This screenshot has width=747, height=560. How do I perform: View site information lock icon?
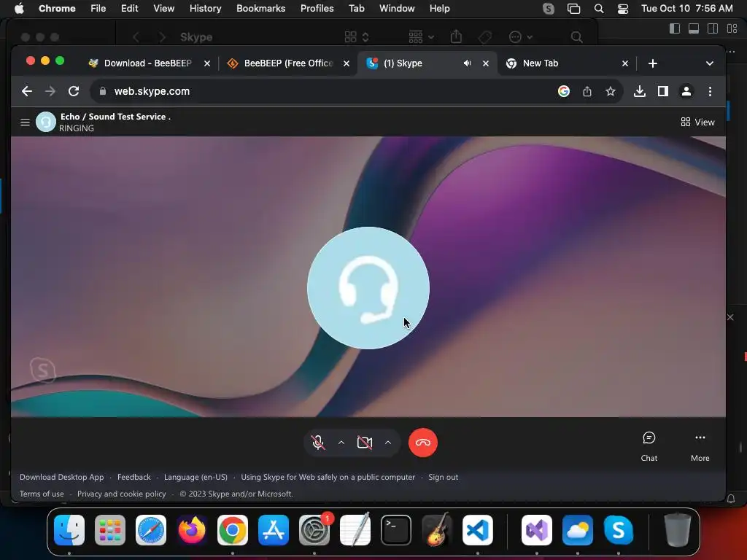102,91
